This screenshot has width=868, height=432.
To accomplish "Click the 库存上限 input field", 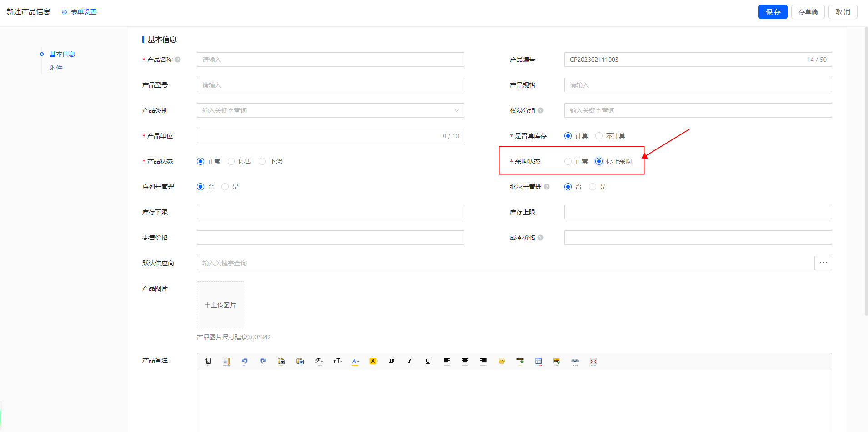I will [698, 212].
